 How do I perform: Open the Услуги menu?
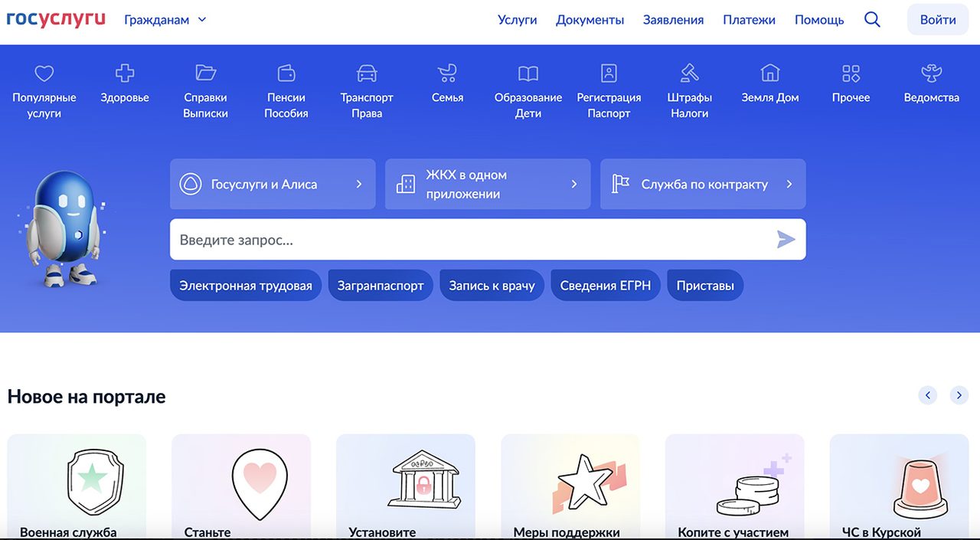[518, 20]
